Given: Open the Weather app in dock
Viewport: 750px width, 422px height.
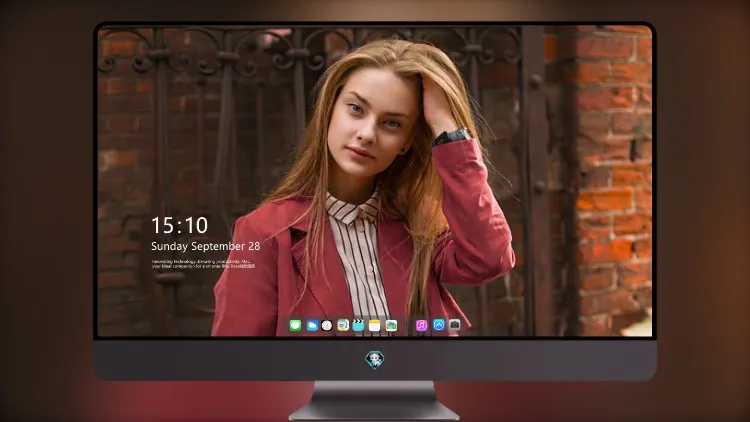Looking at the screenshot, I should (x=312, y=326).
